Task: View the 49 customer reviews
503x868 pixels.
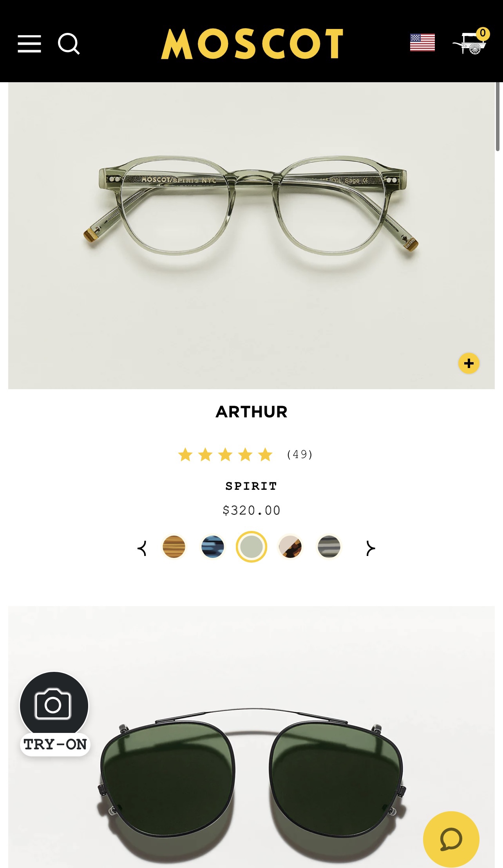Action: (300, 455)
